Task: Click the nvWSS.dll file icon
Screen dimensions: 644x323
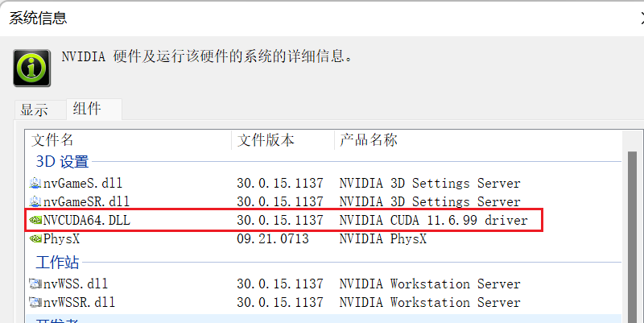Action: tap(35, 284)
